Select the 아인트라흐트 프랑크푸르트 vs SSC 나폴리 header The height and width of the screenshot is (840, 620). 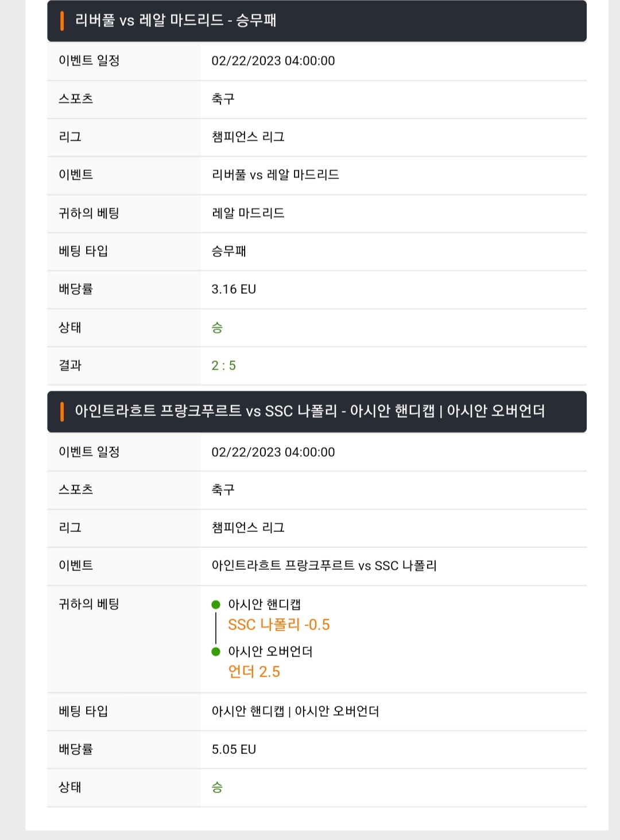click(317, 411)
